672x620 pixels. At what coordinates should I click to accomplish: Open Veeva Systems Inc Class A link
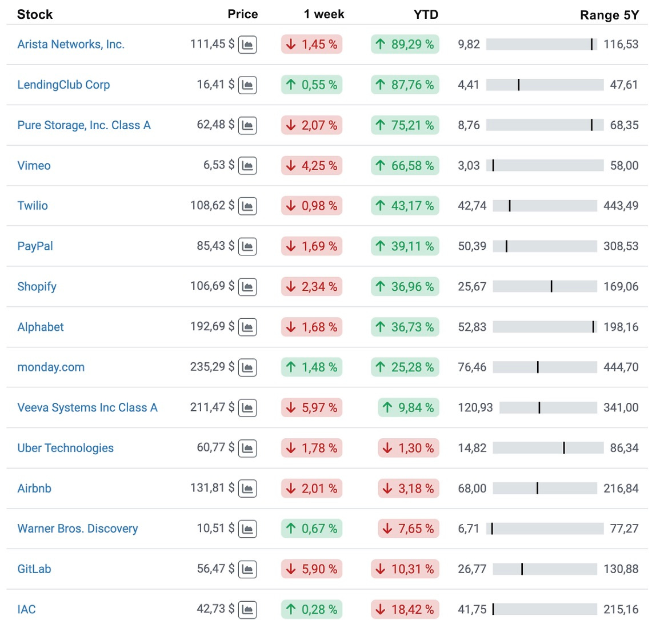(87, 407)
